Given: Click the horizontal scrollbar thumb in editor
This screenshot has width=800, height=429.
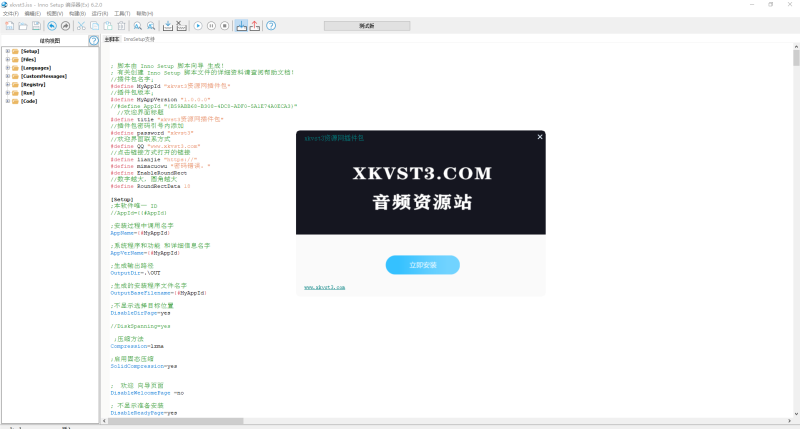Looking at the screenshot, I should tap(176, 421).
